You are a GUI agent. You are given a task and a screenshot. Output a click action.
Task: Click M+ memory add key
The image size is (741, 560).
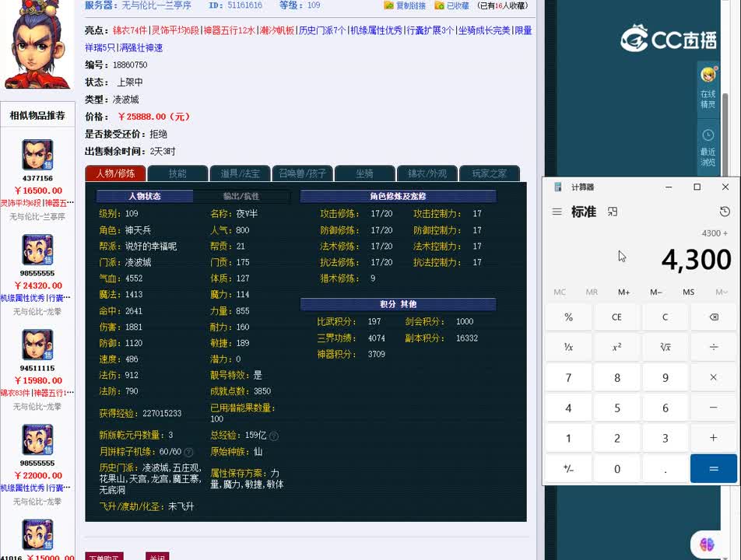[x=623, y=292]
